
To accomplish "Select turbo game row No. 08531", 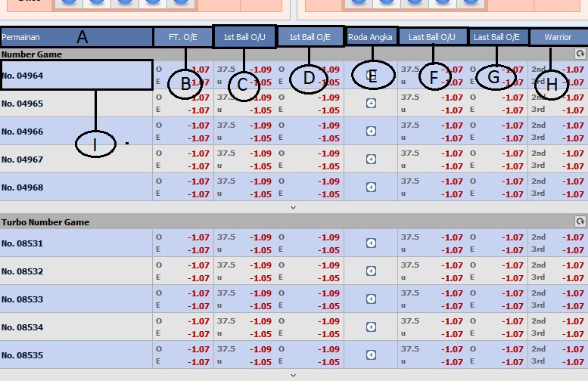I will click(x=23, y=243).
